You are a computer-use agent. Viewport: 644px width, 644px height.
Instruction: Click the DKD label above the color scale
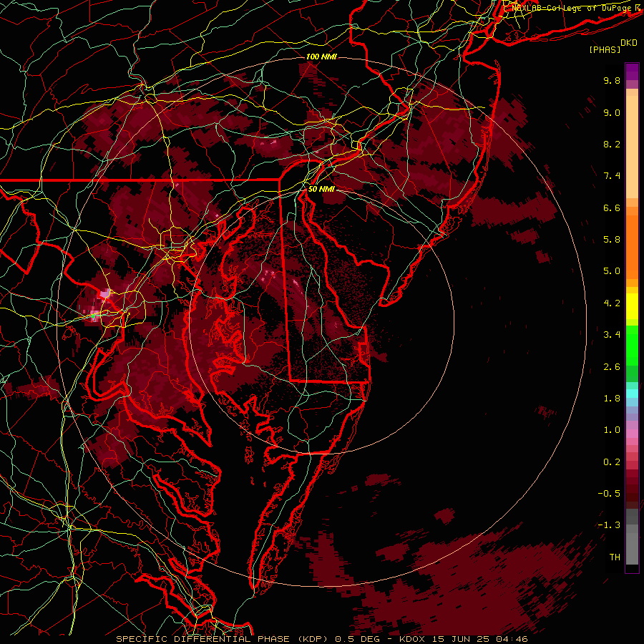[x=629, y=43]
